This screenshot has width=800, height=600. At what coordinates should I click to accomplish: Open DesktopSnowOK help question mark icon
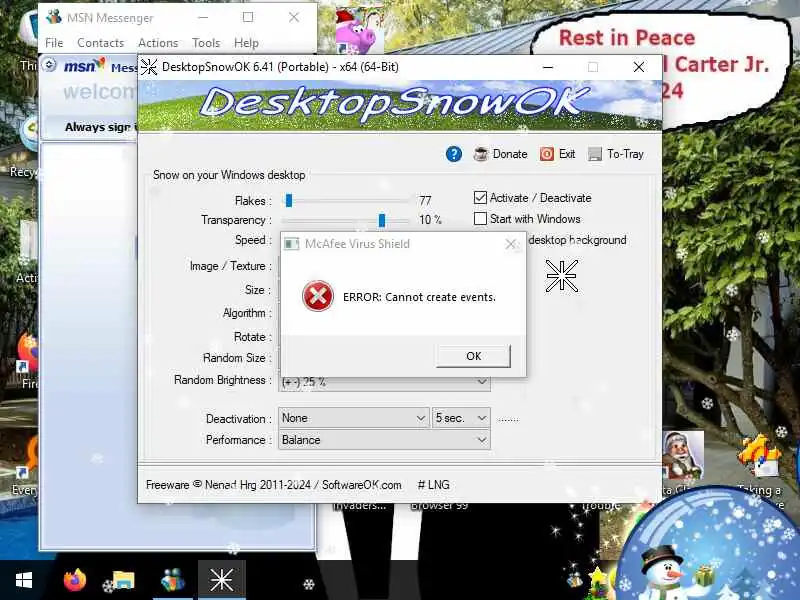(x=454, y=154)
